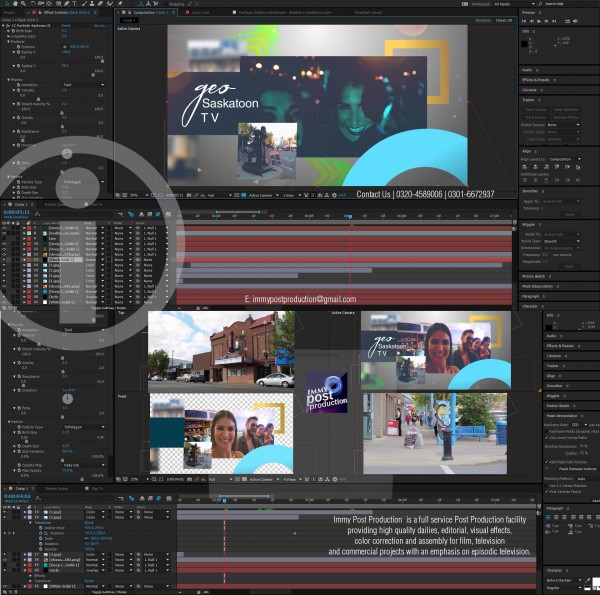Switch to the Flowchart viewer tab
This screenshot has height=595, width=600.
tap(368, 12)
